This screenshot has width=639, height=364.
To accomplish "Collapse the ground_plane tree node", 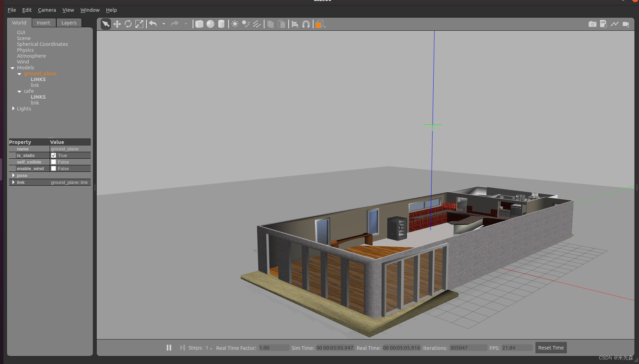I will (19, 74).
